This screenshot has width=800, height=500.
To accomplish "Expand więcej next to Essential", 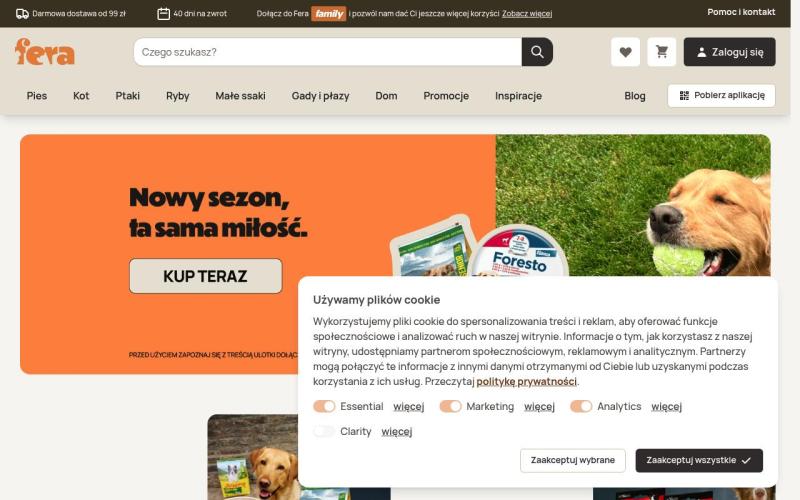I will [x=409, y=407].
